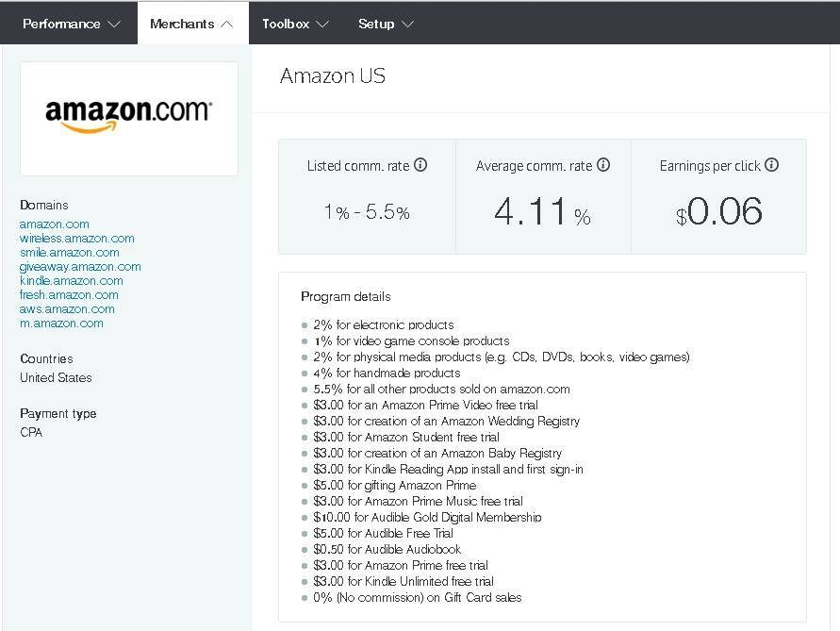Click the amazon.com logo image
Screen dimensions: 840x631
point(129,118)
